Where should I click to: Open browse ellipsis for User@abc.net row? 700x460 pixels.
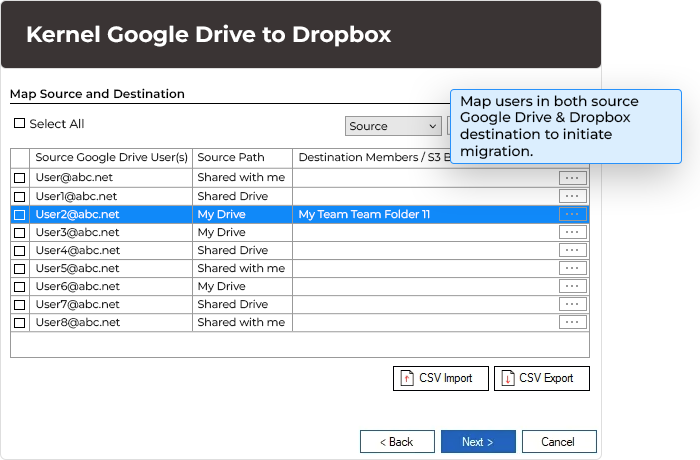pyautogui.click(x=572, y=178)
